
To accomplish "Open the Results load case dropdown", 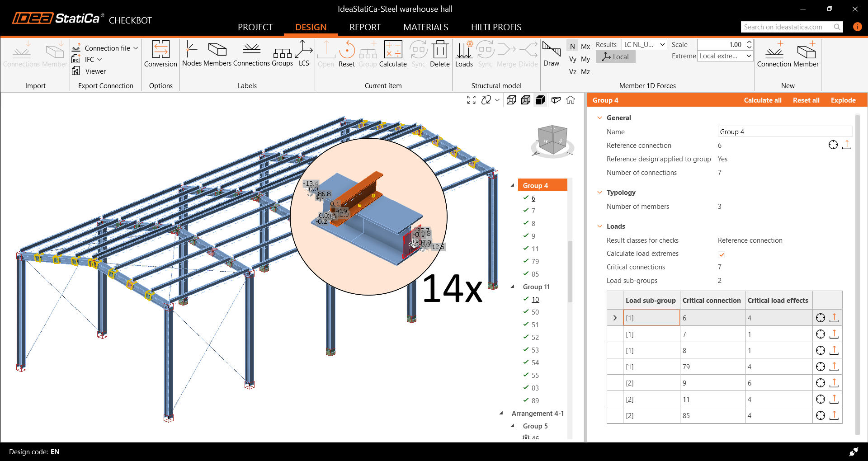I will (644, 45).
